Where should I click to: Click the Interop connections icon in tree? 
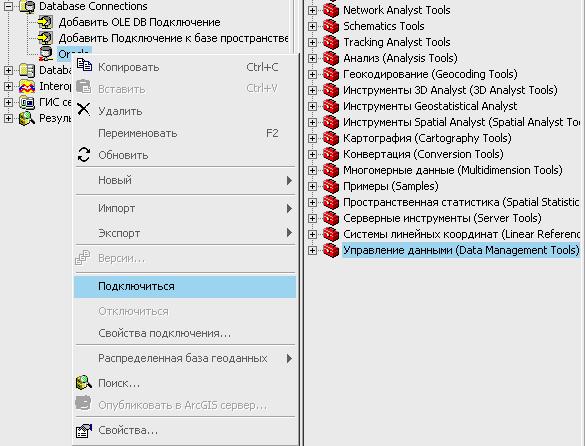point(27,86)
